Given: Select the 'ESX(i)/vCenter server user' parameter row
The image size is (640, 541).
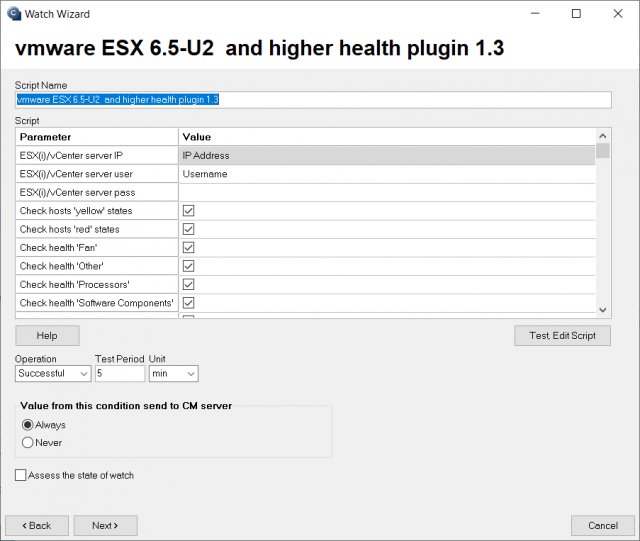Looking at the screenshot, I should (97, 174).
